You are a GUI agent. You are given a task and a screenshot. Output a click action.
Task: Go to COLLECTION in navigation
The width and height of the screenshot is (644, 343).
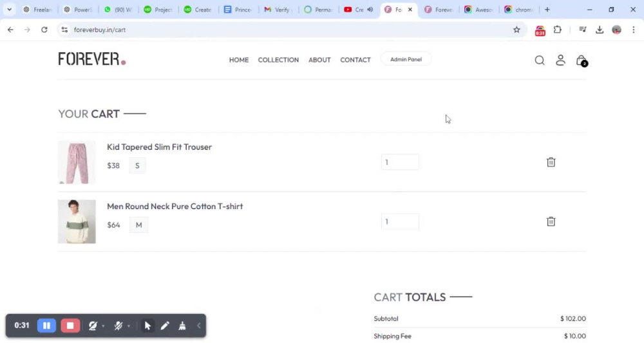(x=278, y=60)
